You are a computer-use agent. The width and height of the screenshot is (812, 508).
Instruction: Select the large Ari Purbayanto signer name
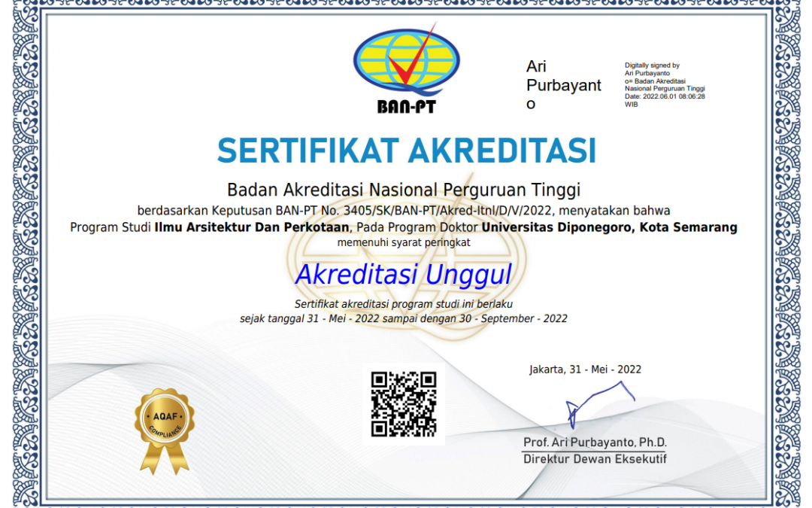click(562, 85)
